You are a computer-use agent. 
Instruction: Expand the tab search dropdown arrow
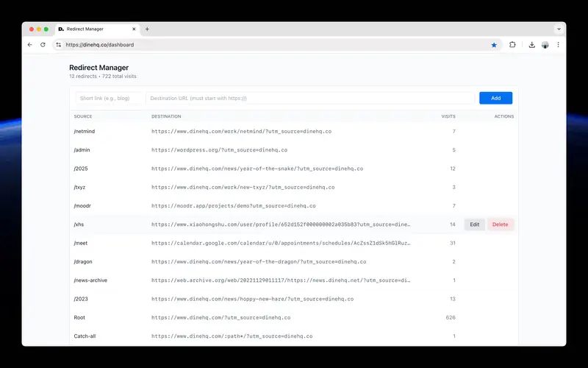[x=559, y=29]
